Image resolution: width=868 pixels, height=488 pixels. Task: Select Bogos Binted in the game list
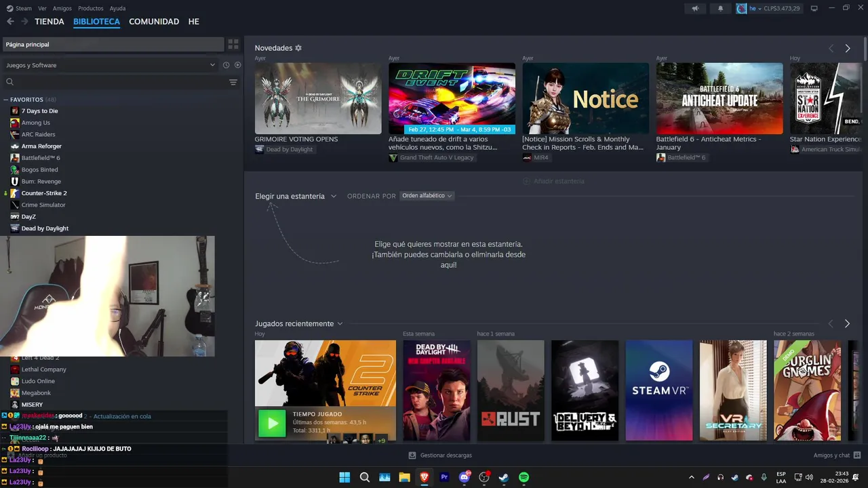tap(39, 169)
